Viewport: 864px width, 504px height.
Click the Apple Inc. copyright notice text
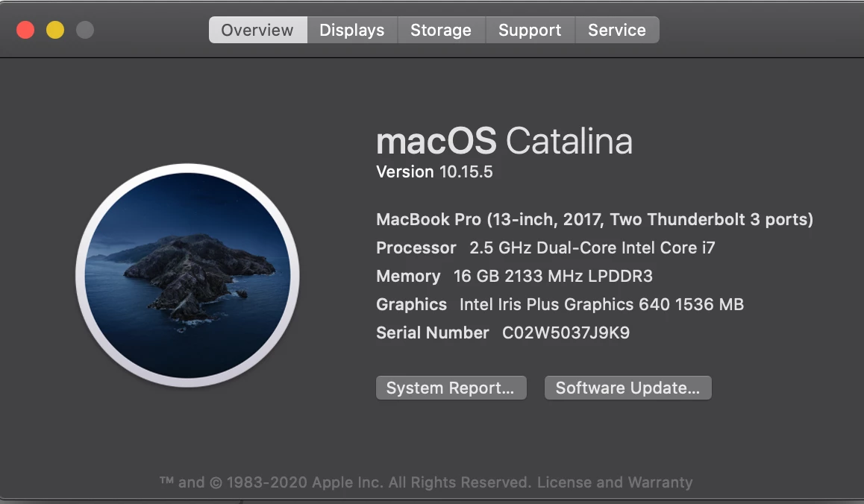(x=345, y=482)
